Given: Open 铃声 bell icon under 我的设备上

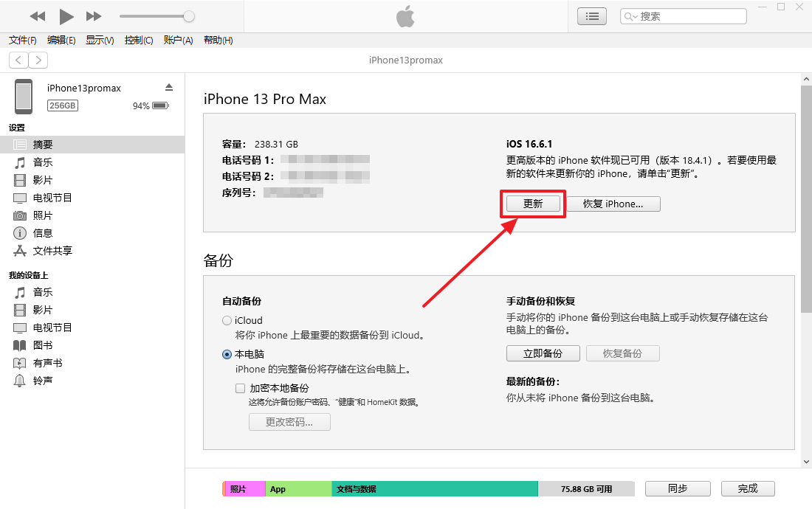Looking at the screenshot, I should [x=20, y=381].
